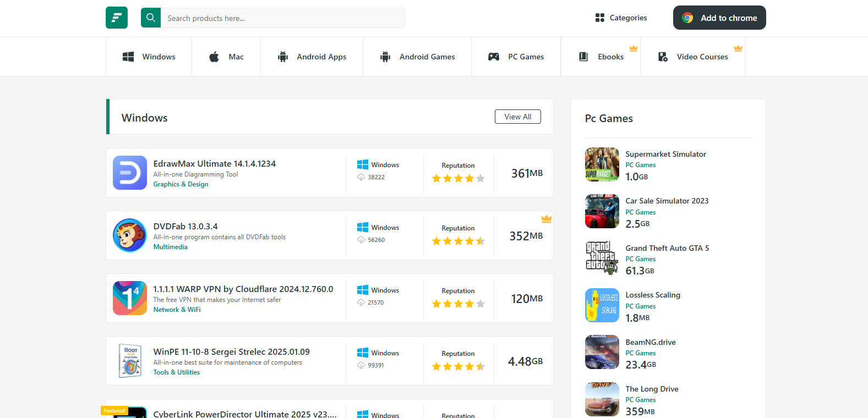Open the Multimedia category link

[170, 247]
